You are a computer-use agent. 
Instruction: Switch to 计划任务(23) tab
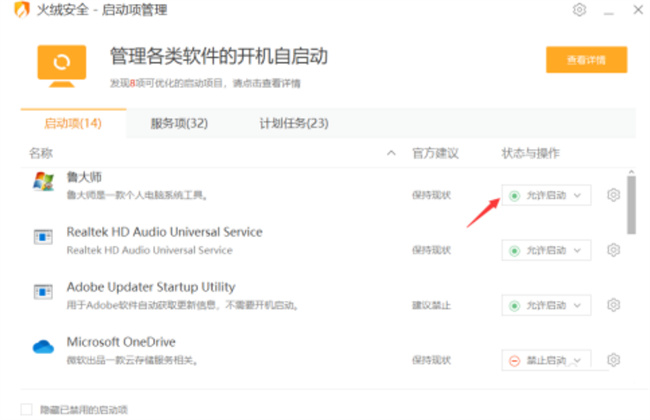click(x=294, y=124)
